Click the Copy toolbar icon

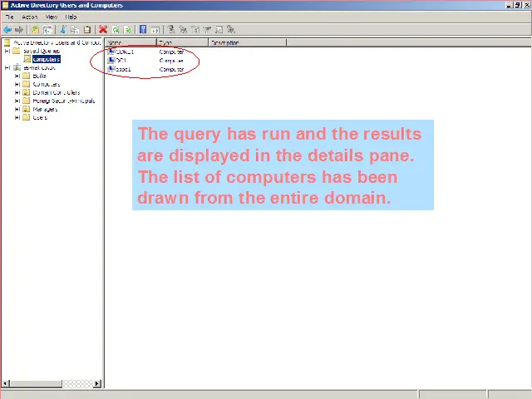click(x=75, y=30)
